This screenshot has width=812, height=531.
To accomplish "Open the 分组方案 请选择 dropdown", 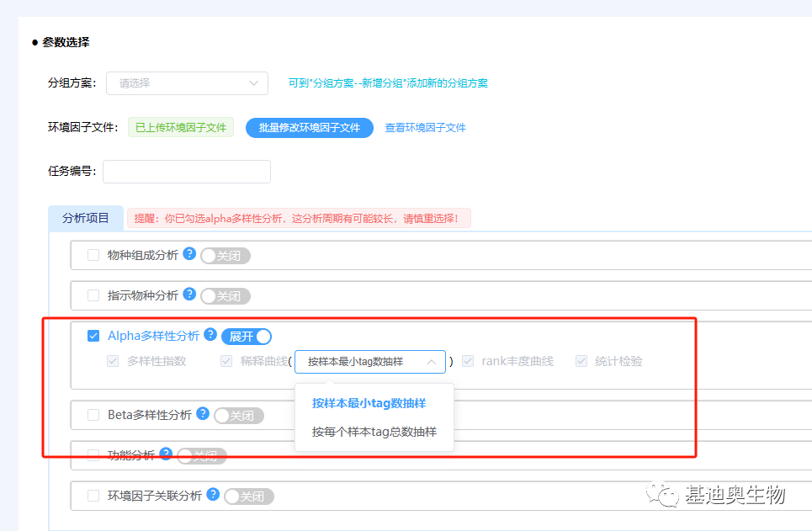I will [x=186, y=83].
